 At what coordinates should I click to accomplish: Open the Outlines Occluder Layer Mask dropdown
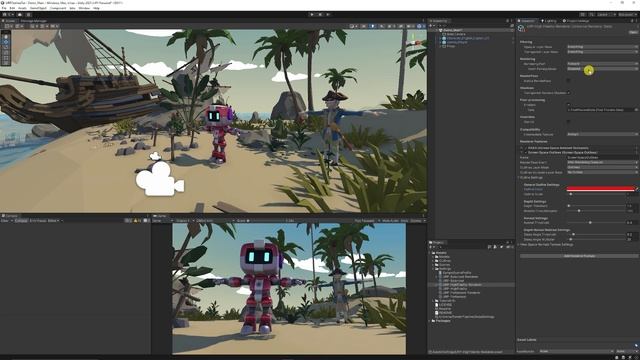pyautogui.click(x=602, y=172)
